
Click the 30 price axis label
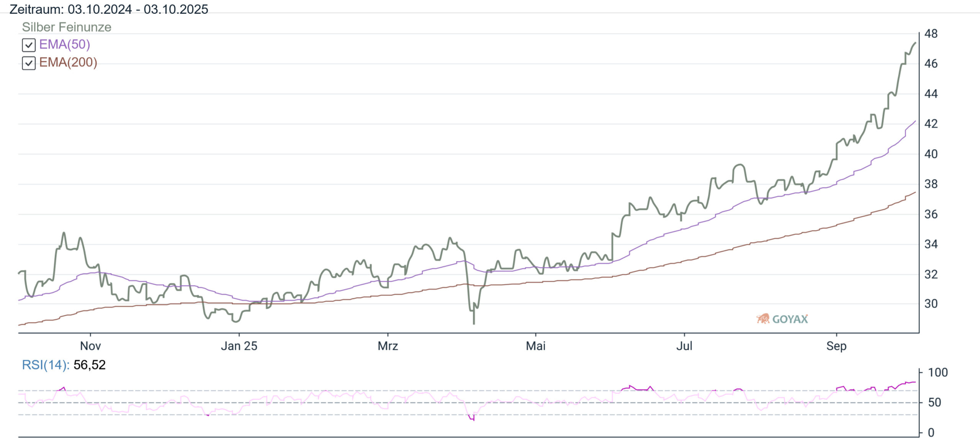coord(931,304)
